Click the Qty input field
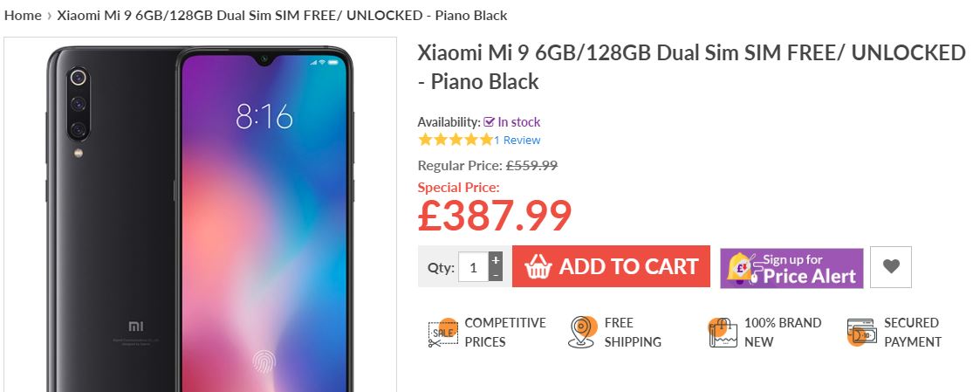Viewport: 980px width, 392px height. (473, 267)
